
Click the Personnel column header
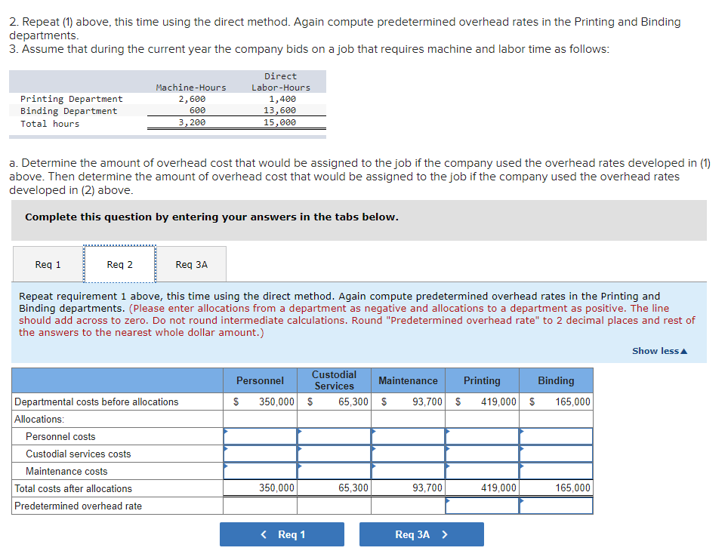(x=260, y=380)
